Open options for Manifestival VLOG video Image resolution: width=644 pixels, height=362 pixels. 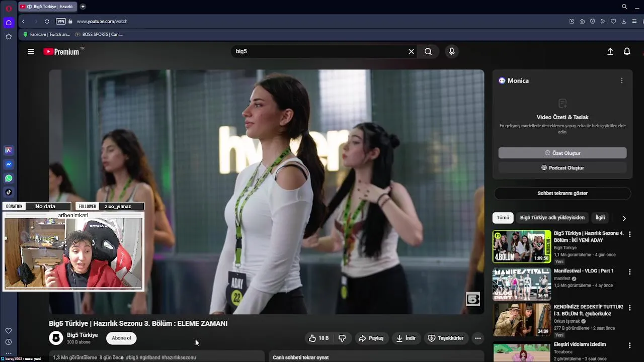coord(629,271)
